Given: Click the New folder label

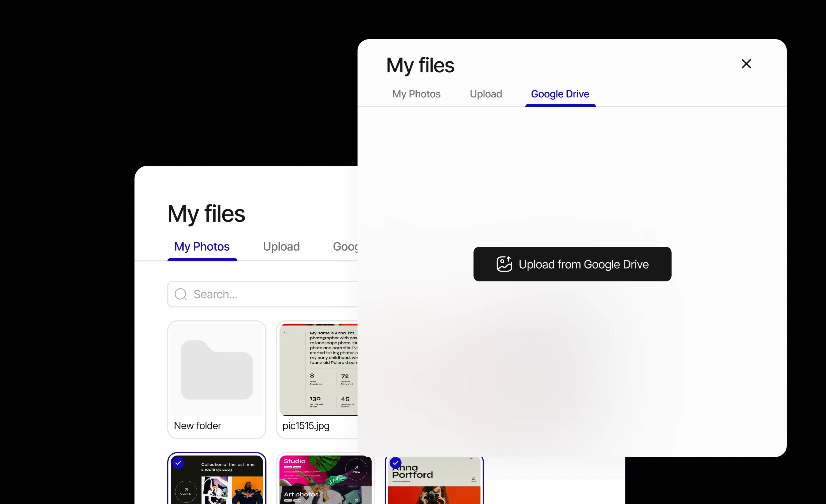Looking at the screenshot, I should click(198, 426).
